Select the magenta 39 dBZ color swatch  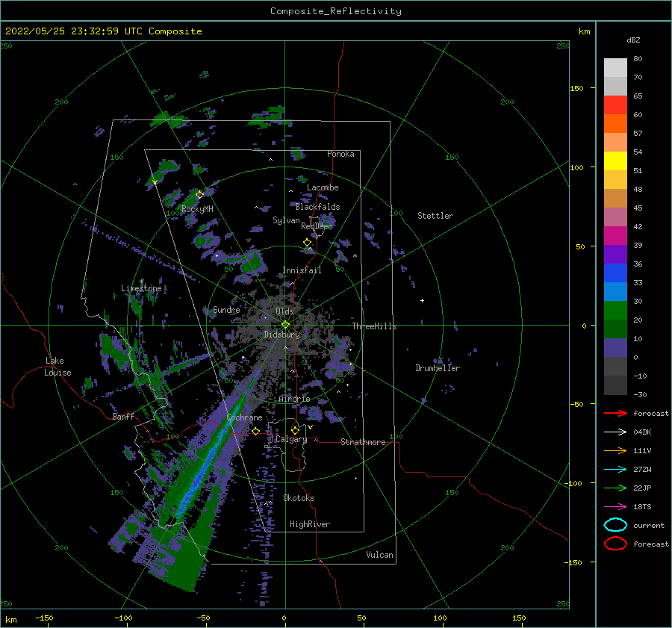(x=615, y=236)
